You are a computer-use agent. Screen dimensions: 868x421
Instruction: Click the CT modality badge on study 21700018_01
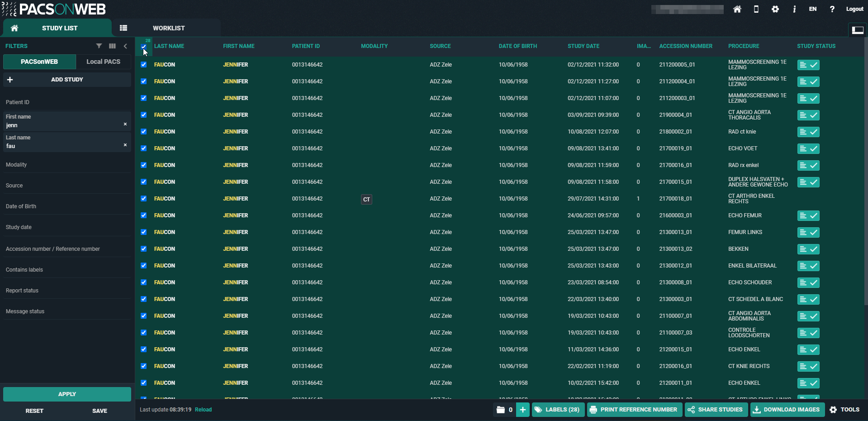coord(366,199)
